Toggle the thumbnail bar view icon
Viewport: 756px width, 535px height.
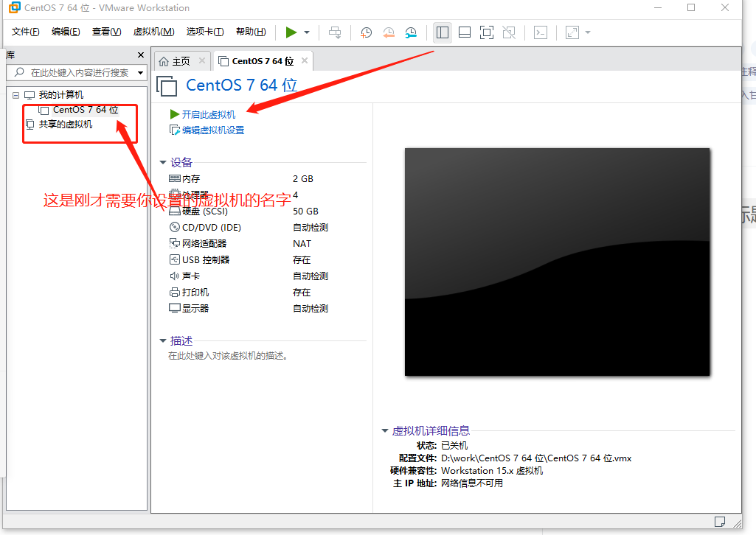tap(465, 32)
